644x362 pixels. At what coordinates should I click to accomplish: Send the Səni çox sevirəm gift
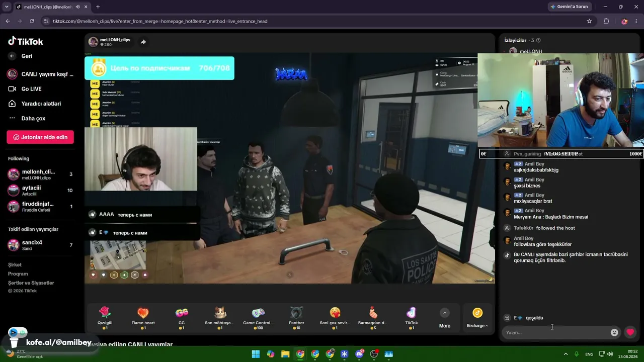coord(335,318)
